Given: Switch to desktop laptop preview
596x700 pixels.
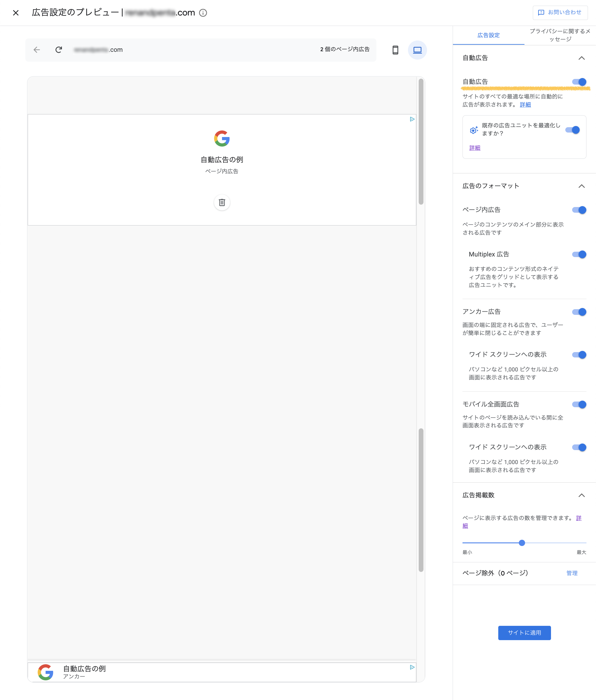Looking at the screenshot, I should click(x=417, y=50).
